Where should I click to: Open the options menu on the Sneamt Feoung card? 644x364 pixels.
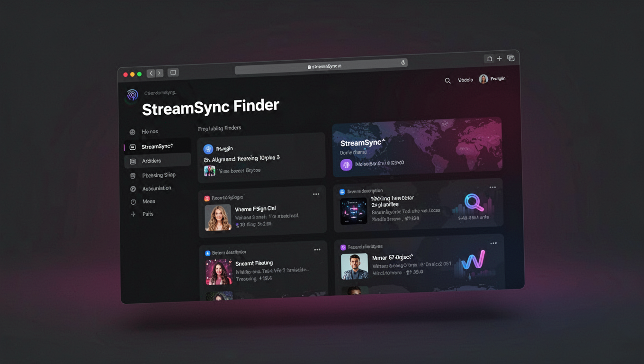tap(317, 249)
